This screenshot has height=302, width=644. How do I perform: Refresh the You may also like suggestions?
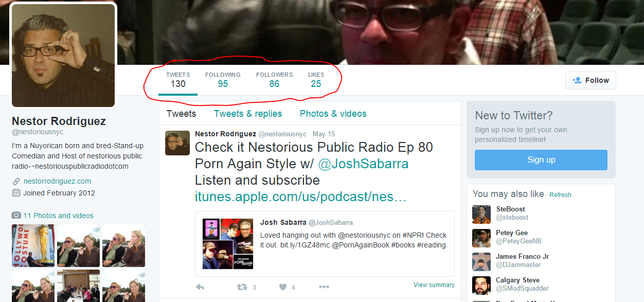560,195
